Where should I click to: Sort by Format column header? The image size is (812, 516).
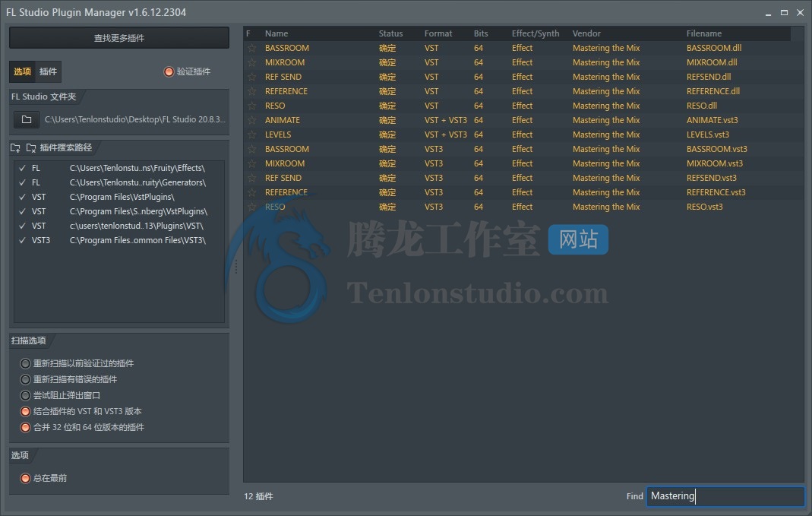click(x=438, y=33)
